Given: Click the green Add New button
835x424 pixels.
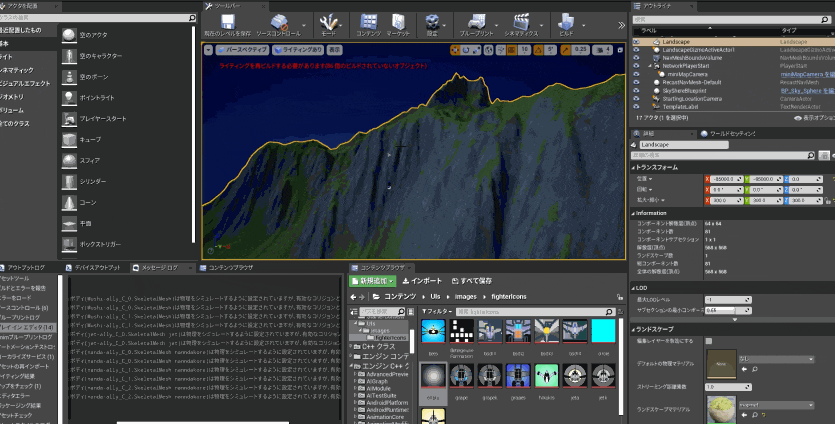Looking at the screenshot, I should [x=374, y=282].
